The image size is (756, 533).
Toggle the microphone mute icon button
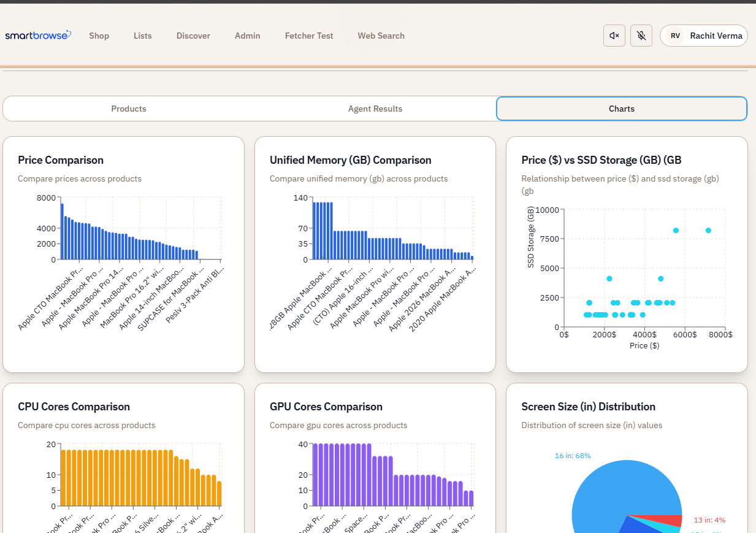pyautogui.click(x=641, y=36)
